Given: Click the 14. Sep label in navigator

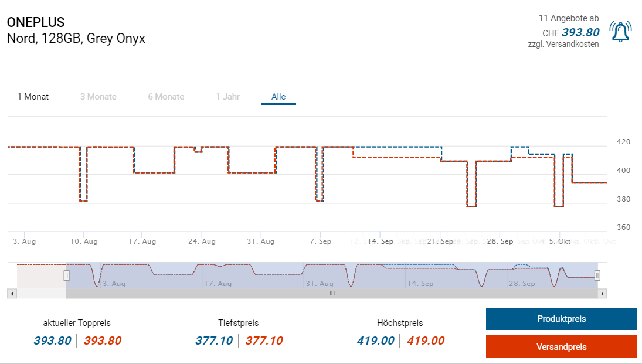Looking at the screenshot, I should [x=420, y=284].
